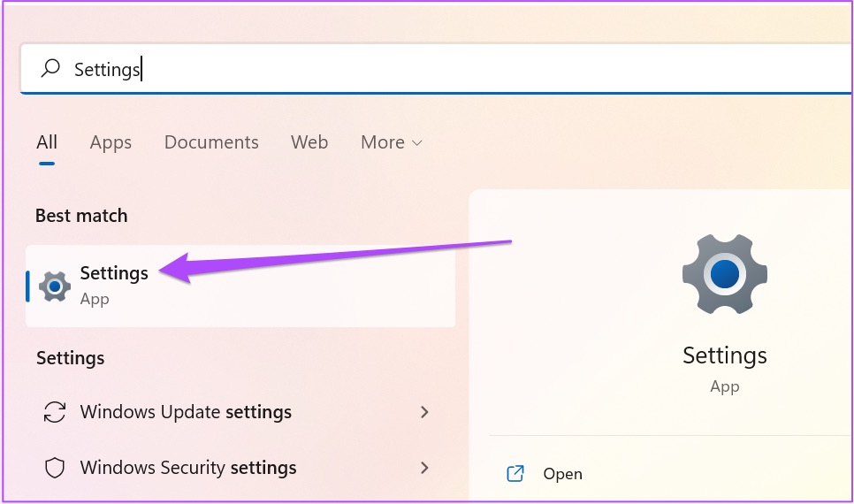Click the magnifying glass search icon
Viewport: 854px width, 504px height.
coord(51,68)
